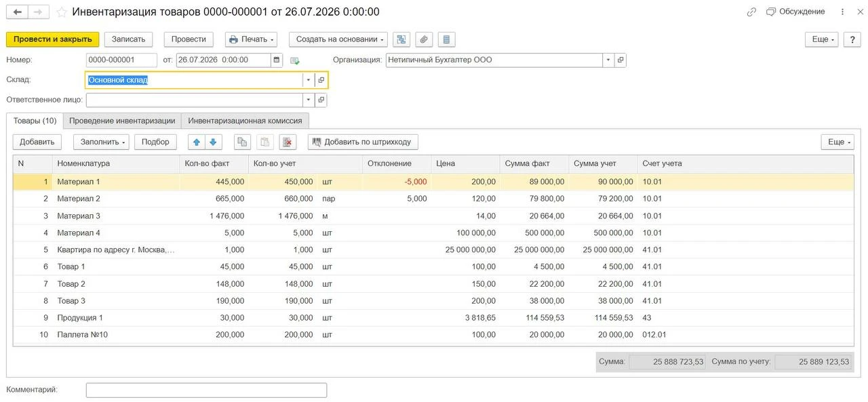Image resolution: width=868 pixels, height=402 pixels.
Task: Open the Обсуждение discussion panel
Action: coord(795,12)
